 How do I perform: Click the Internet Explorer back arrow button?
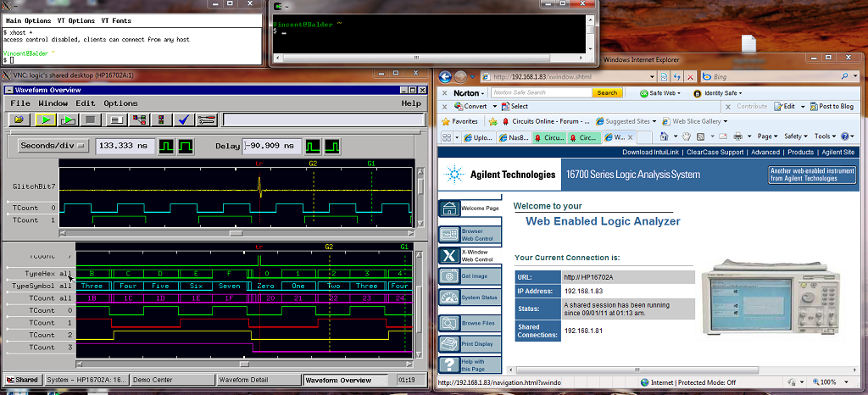click(446, 77)
